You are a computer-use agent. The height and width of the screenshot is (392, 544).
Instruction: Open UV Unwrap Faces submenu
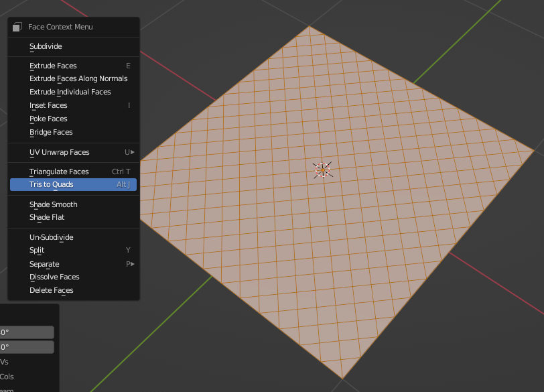73,152
